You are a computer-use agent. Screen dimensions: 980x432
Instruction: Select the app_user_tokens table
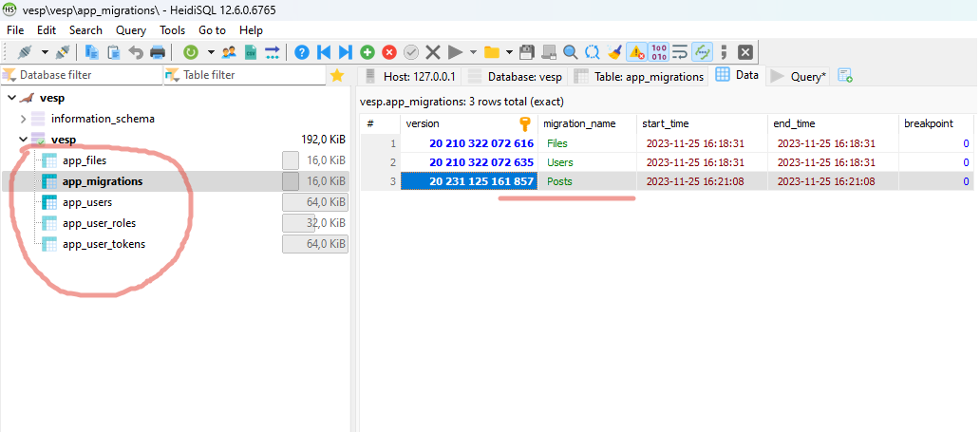tap(104, 244)
